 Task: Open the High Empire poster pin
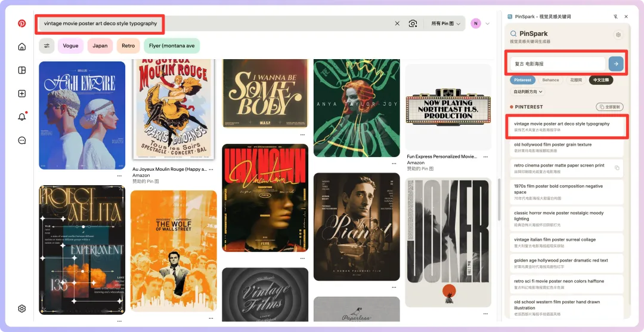click(82, 115)
